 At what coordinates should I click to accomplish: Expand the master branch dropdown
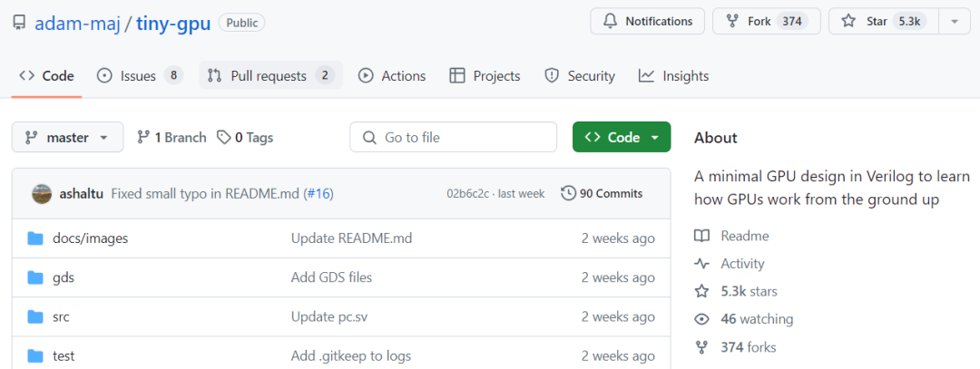coord(66,138)
